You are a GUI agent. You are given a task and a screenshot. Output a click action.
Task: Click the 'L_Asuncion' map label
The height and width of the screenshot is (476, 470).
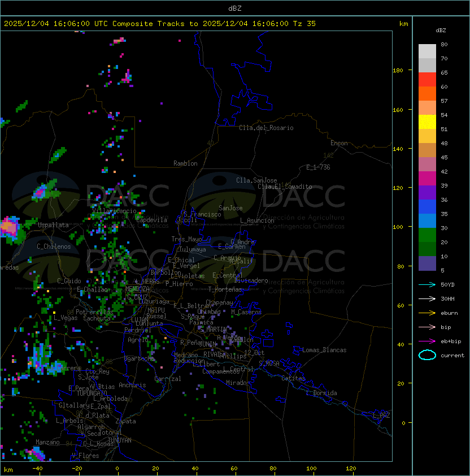pos(257,220)
